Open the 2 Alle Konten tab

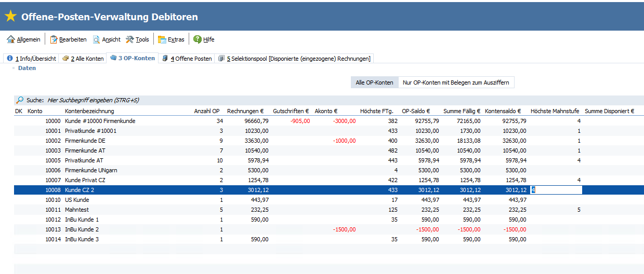(83, 59)
